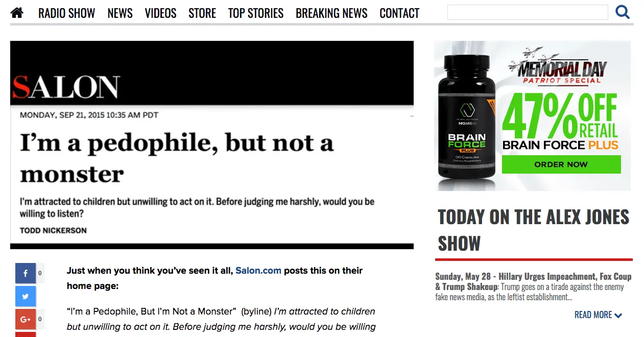
Task: Focus the site search input field
Action: 528,12
